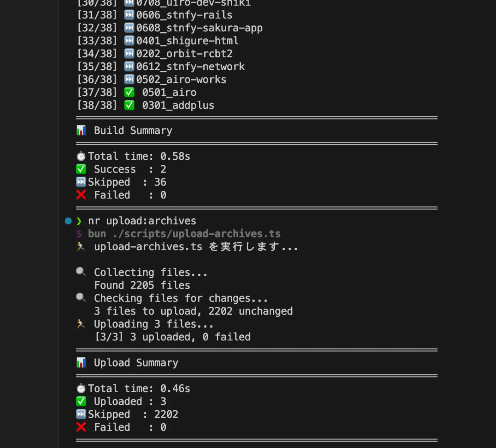
Task: Click the Found 2205 files line
Action: point(142,285)
